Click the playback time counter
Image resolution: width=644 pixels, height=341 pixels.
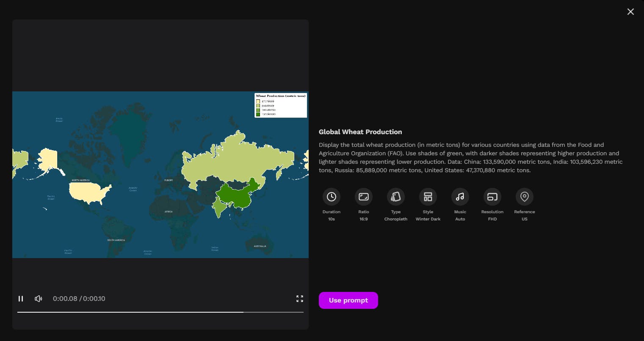tap(79, 299)
